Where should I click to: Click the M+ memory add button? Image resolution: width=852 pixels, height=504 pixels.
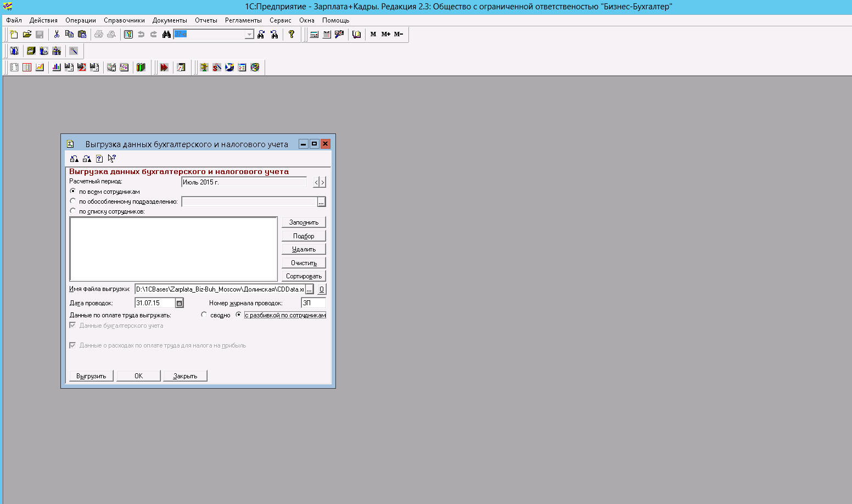click(386, 34)
